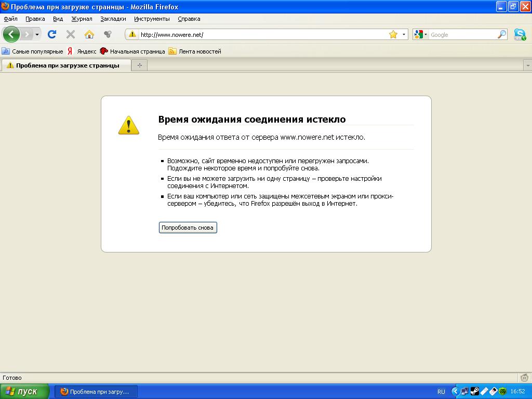Reload the page with the refresh icon
Screen dimensions: 532x399
pos(52,34)
